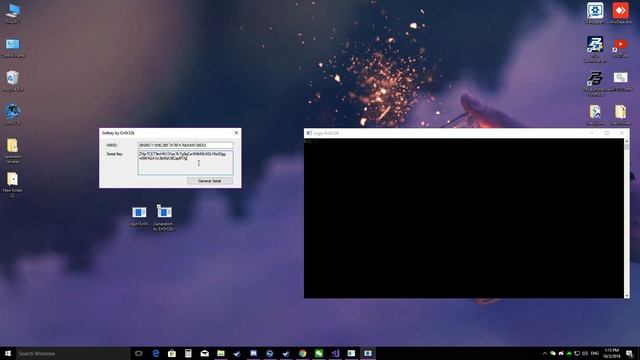Open Visual Studio from the taskbar
640x360 pixels.
tap(335, 353)
